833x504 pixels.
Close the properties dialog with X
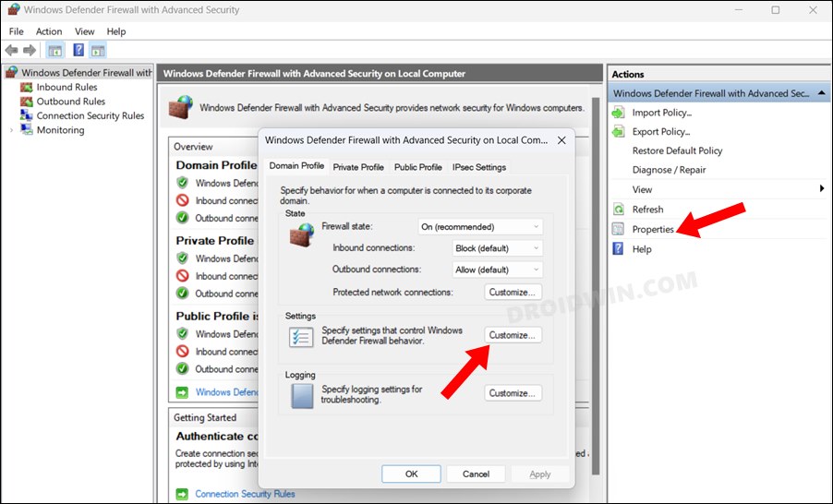(x=561, y=140)
